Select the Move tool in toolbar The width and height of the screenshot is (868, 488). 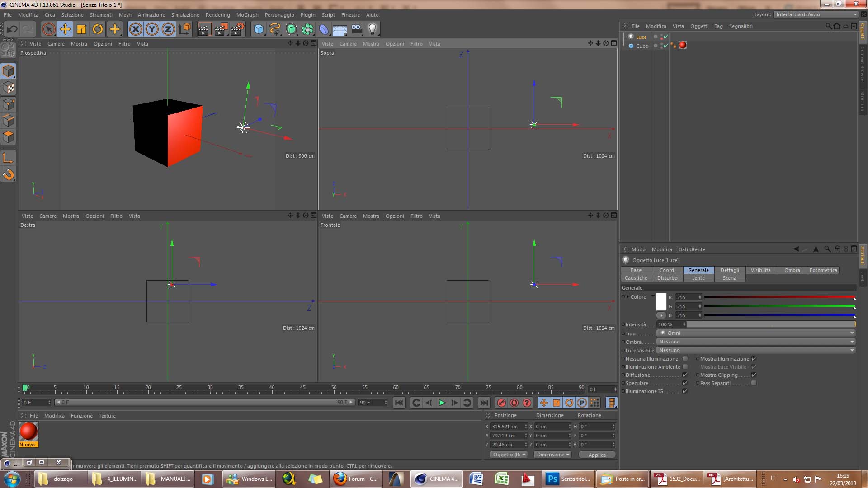click(65, 29)
